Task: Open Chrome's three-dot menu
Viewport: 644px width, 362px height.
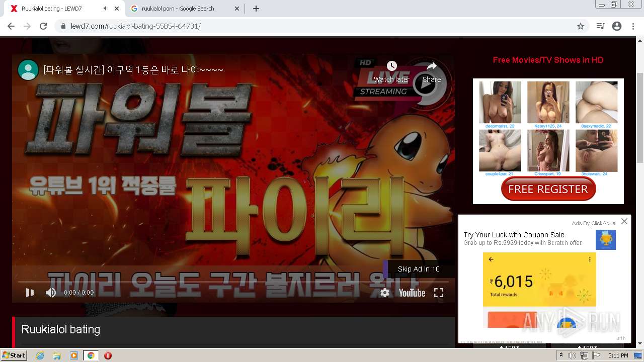Action: [633, 26]
